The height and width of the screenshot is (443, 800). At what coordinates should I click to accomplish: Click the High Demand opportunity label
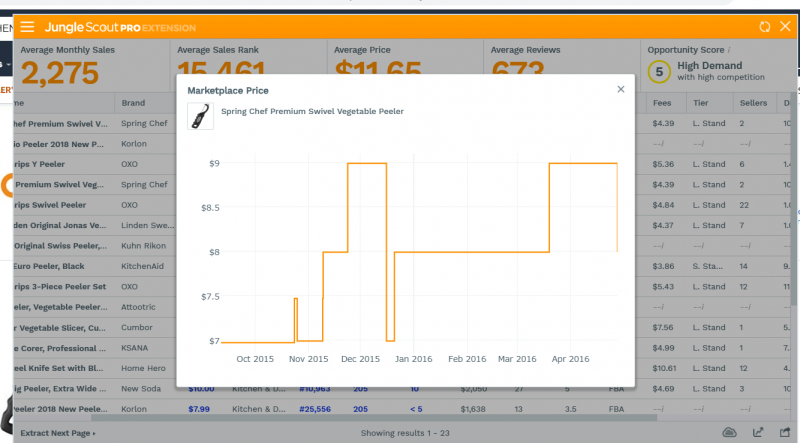tap(710, 65)
